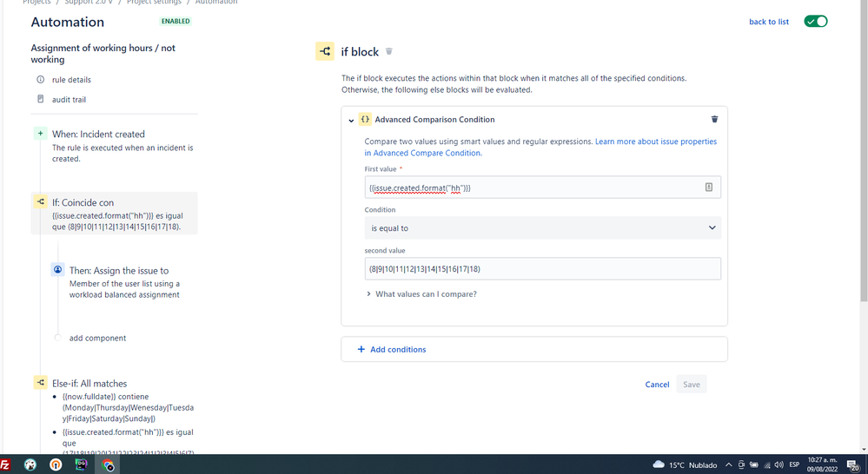Open FileZilla from the taskbar
Image resolution: width=868 pixels, height=474 pixels.
[5, 464]
